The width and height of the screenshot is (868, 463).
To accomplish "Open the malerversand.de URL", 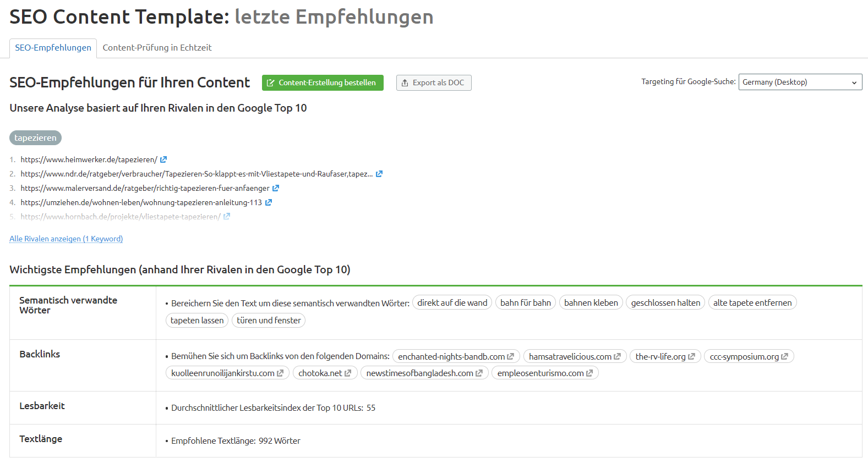I will pos(145,188).
